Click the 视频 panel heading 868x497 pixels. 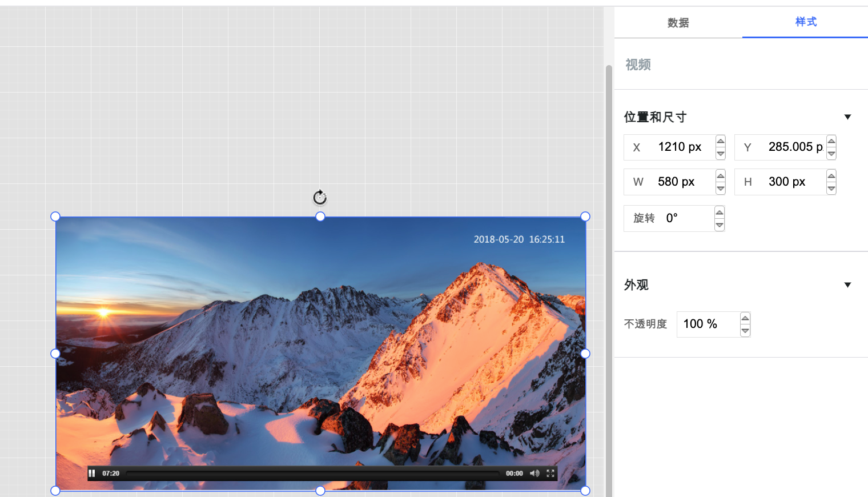coord(638,65)
